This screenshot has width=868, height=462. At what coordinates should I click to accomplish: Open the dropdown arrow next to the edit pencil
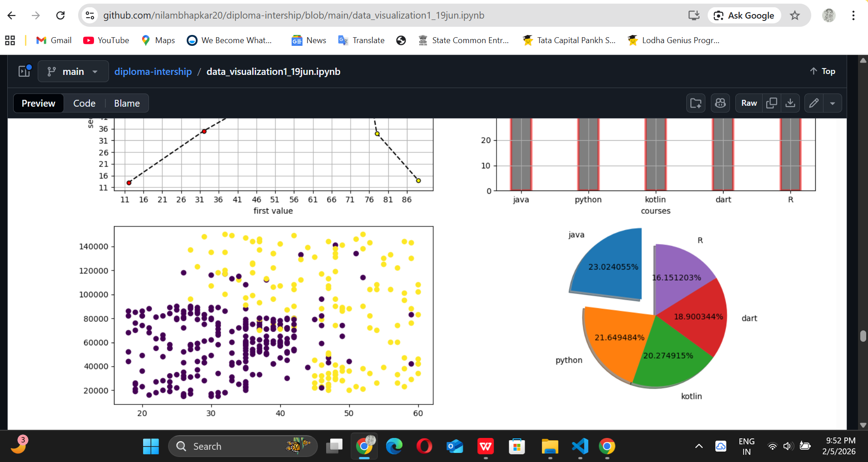click(x=833, y=103)
